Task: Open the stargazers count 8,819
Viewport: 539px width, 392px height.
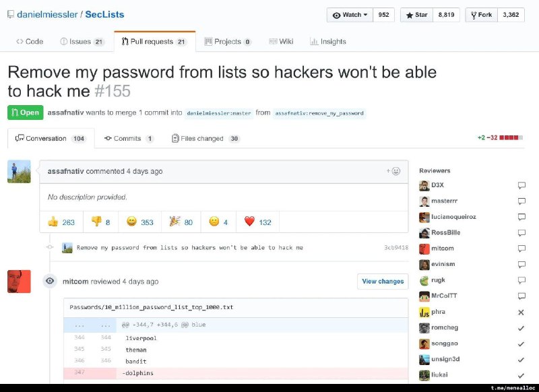Action: [446, 15]
